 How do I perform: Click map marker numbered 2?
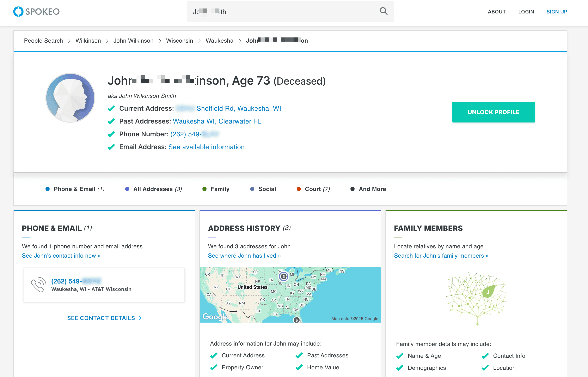(283, 277)
